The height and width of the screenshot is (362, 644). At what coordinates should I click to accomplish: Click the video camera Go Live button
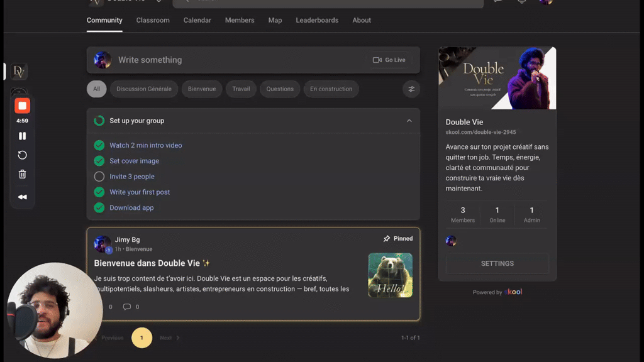[x=389, y=60]
